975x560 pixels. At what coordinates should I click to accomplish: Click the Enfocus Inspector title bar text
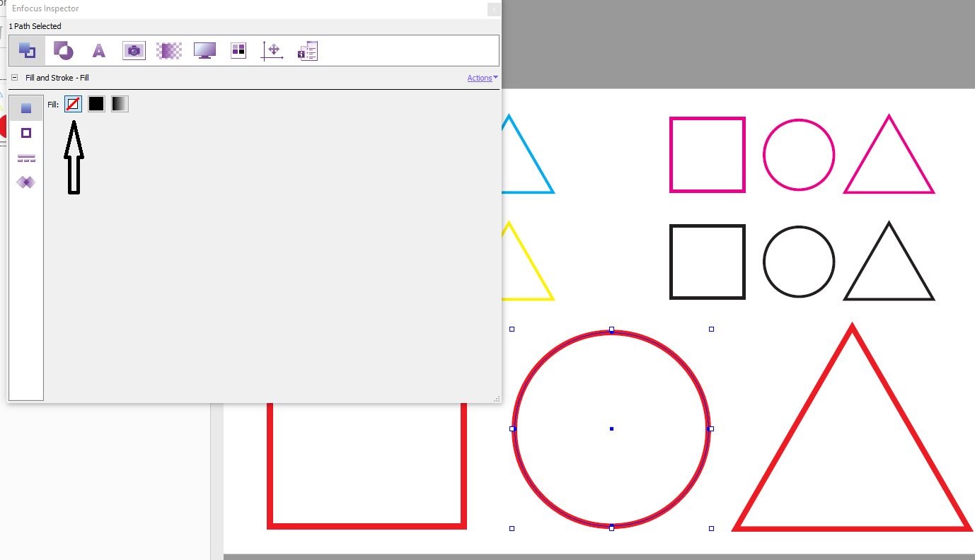tap(45, 8)
